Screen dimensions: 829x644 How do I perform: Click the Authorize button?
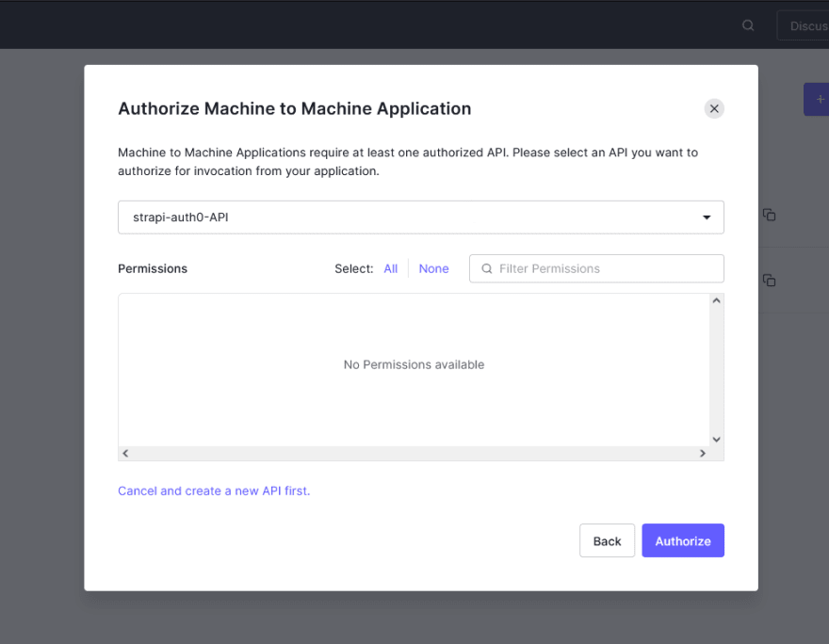[683, 540]
